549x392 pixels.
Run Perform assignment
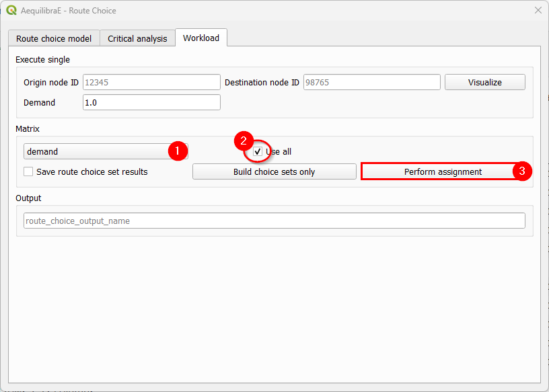(x=443, y=171)
